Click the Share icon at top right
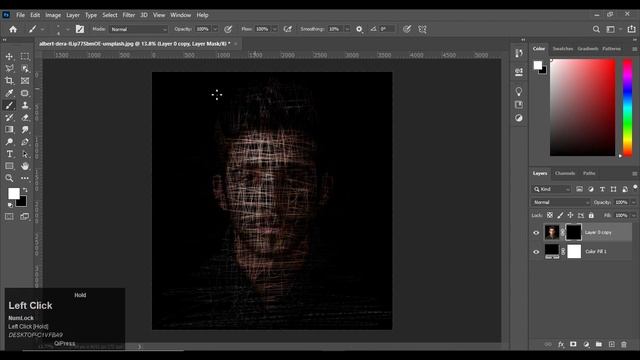This screenshot has width=640, height=360. click(x=631, y=29)
